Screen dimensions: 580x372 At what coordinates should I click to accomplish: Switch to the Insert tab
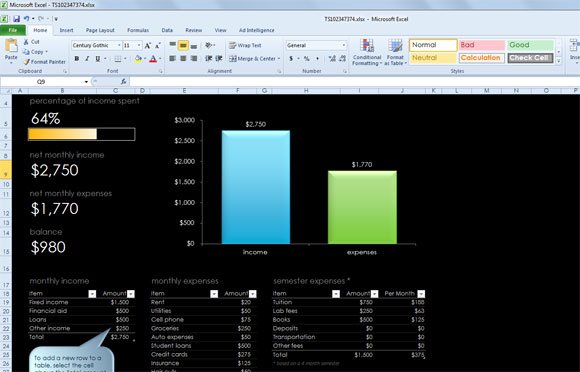(67, 30)
